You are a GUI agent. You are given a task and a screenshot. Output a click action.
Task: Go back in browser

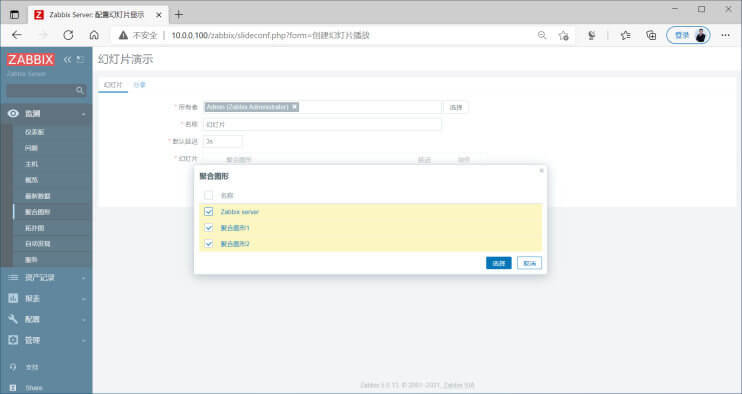tap(17, 35)
